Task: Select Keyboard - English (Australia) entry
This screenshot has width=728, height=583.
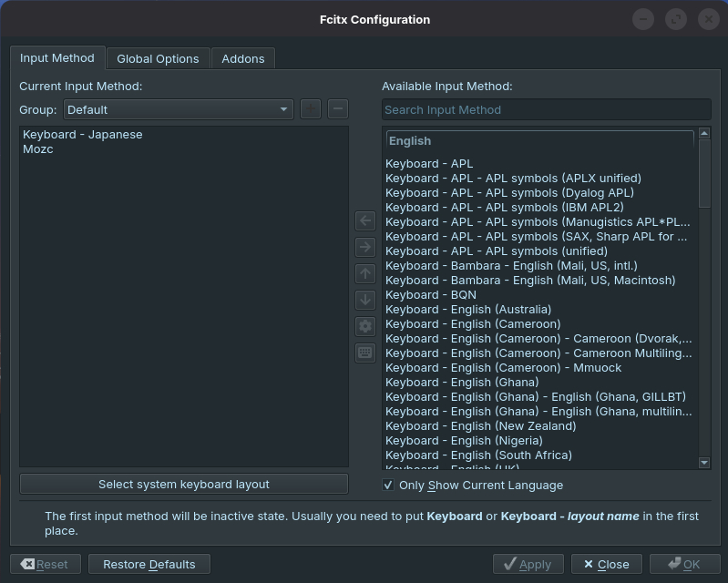Action: click(467, 310)
